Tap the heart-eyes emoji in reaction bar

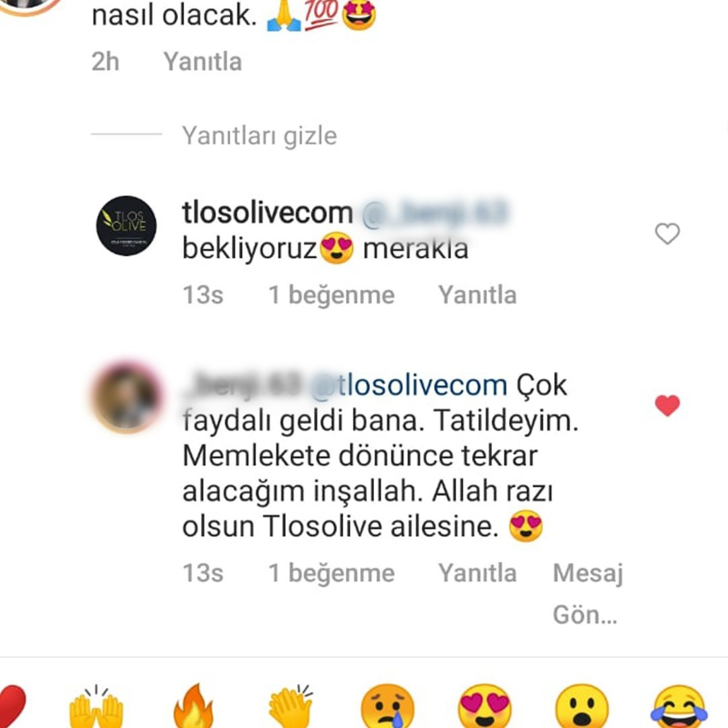pyautogui.click(x=485, y=706)
